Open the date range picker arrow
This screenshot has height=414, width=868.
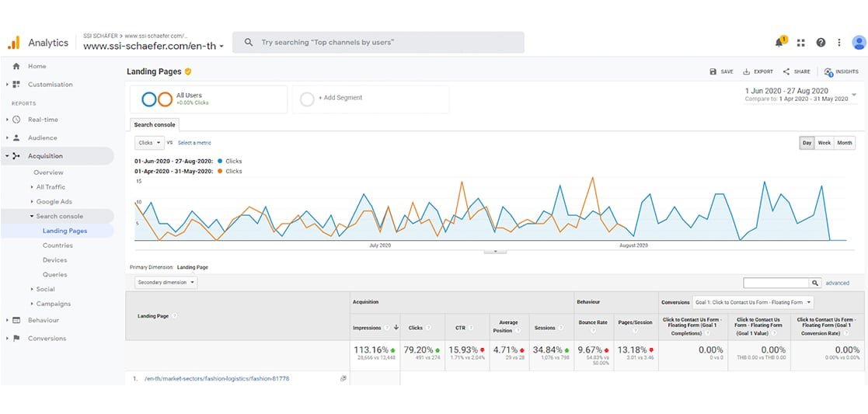853,95
